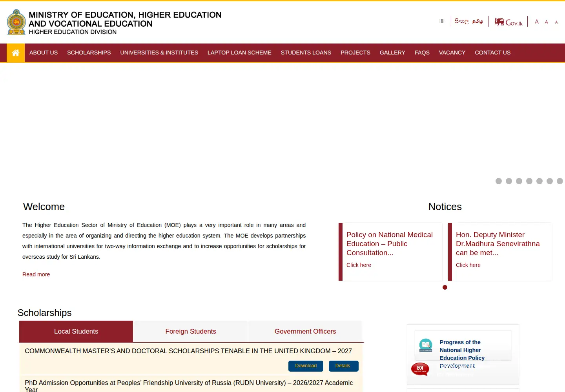565x392 pixels.
Task: Open the Hon. Deputy Minister notice title
Action: 498,244
